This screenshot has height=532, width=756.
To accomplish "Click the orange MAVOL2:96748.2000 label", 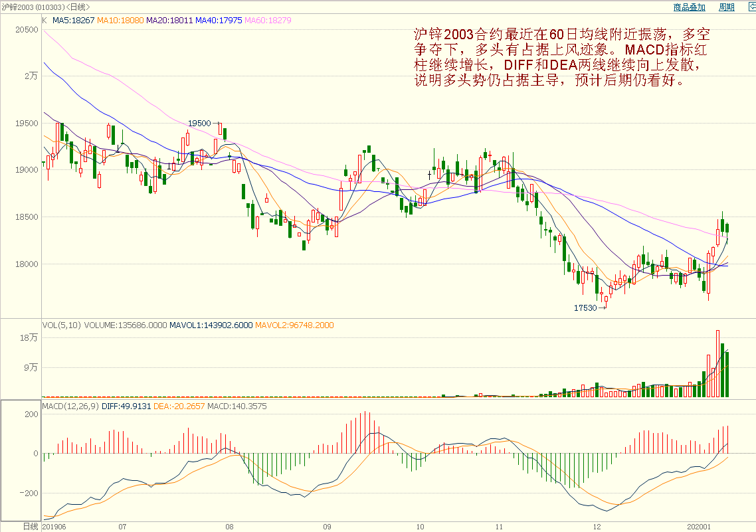I will pyautogui.click(x=294, y=325).
